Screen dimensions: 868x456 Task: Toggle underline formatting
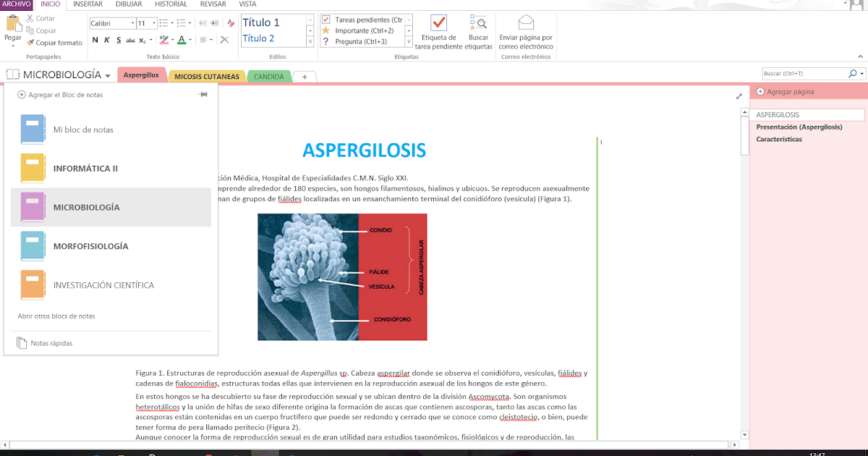click(119, 40)
